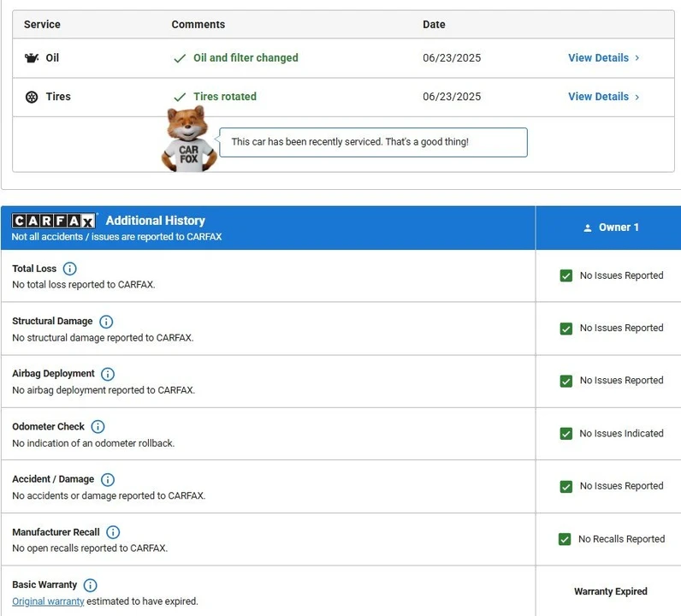Screen dimensions: 681x616
Task: Follow the Original warranty link
Action: [48, 601]
